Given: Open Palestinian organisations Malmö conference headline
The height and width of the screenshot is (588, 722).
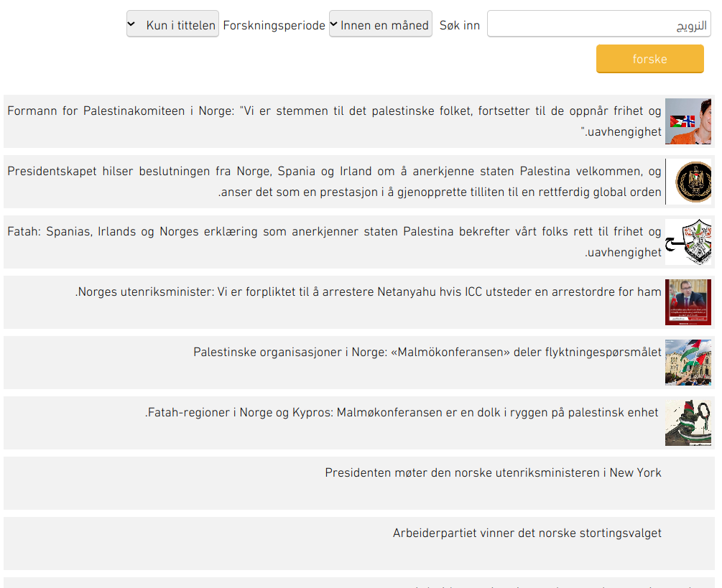Looking at the screenshot, I should 427,353.
